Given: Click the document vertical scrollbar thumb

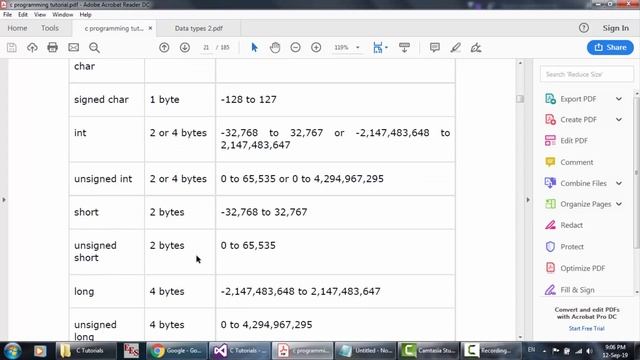Looking at the screenshot, I should [x=520, y=99].
